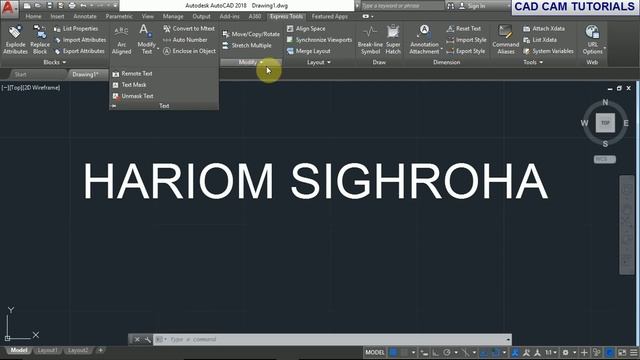Image resolution: width=640 pixels, height=360 pixels.
Task: Click Convert to Mtext
Action: click(189, 29)
